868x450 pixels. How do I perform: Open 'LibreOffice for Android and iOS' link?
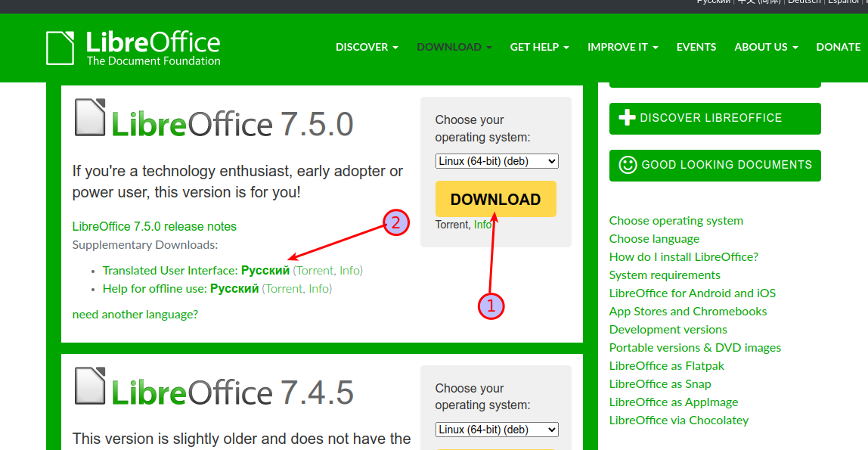click(693, 293)
